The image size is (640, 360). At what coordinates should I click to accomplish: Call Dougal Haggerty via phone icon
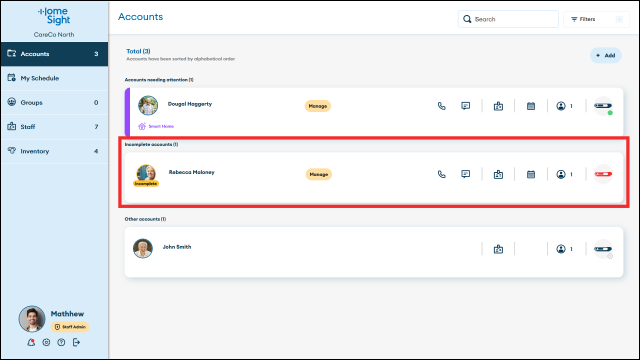(442, 106)
